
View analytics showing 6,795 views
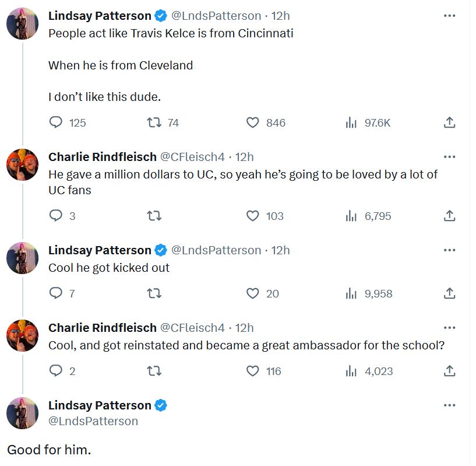[x=368, y=216]
